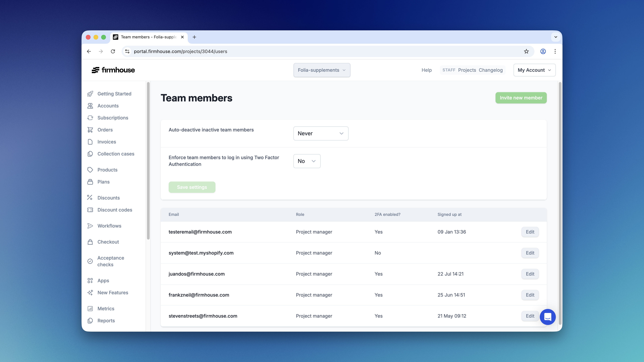Open the auto-deactivate dropdown set to Never
Screen dimensions: 644x362
(321, 133)
